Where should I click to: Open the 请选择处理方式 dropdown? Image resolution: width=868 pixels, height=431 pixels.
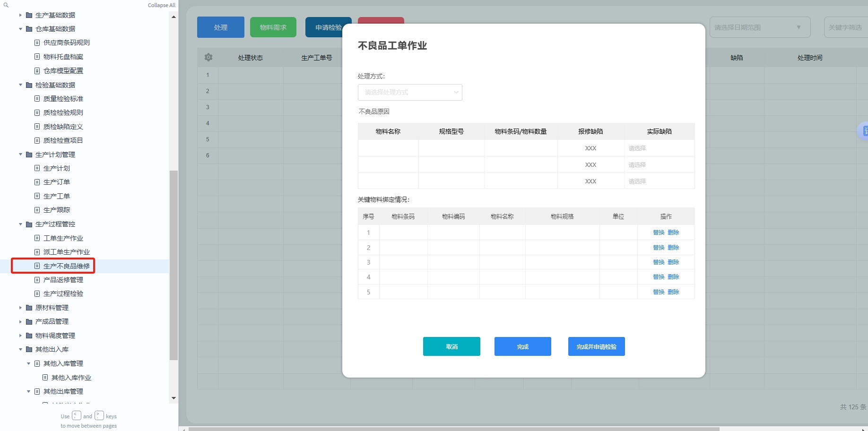(x=409, y=92)
